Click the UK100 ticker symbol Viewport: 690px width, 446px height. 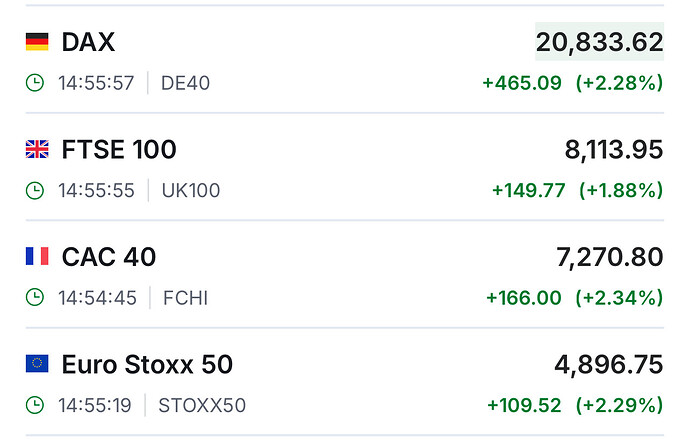[x=190, y=190]
